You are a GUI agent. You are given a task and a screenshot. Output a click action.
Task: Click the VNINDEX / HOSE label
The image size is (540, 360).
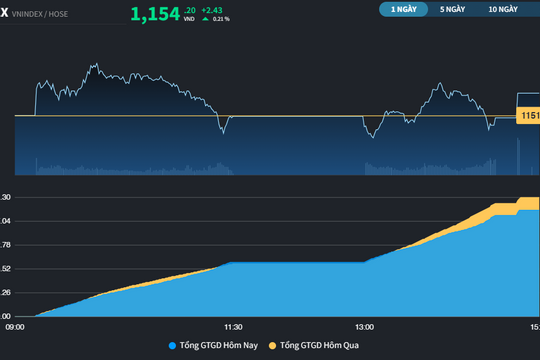pyautogui.click(x=40, y=14)
